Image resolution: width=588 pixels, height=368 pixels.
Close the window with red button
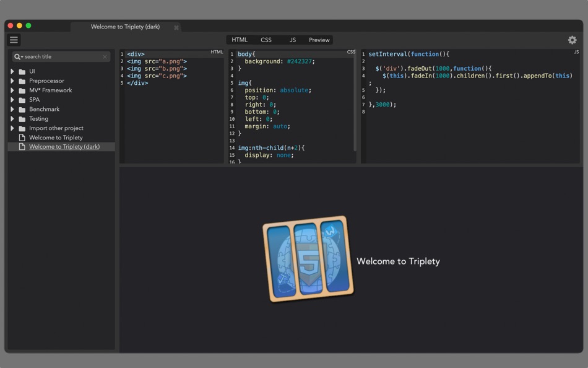tap(11, 25)
